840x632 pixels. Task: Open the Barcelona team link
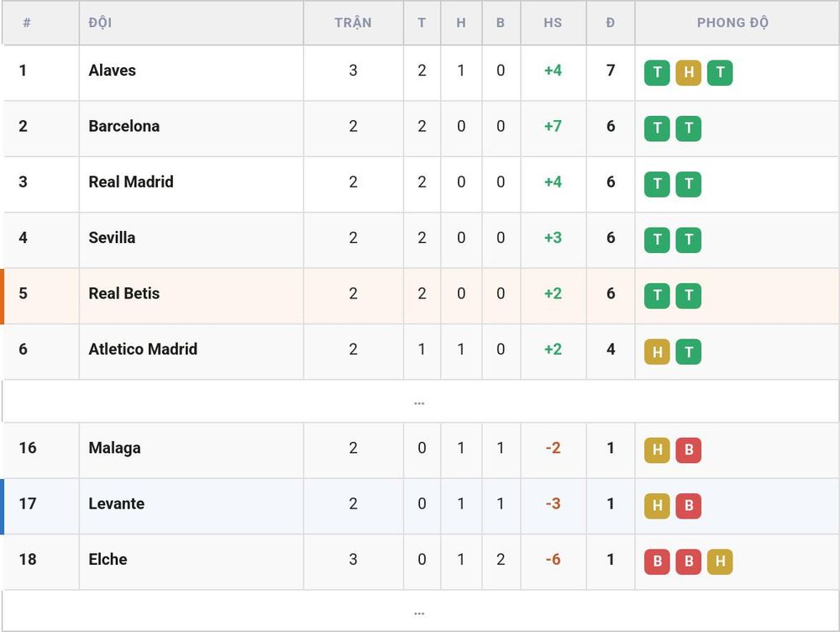tap(123, 126)
